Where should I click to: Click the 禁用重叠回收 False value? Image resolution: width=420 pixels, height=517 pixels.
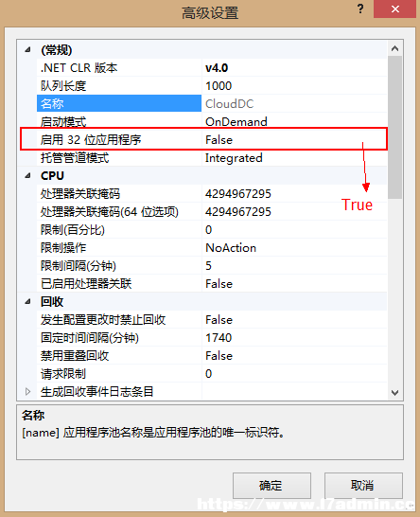[x=219, y=355]
